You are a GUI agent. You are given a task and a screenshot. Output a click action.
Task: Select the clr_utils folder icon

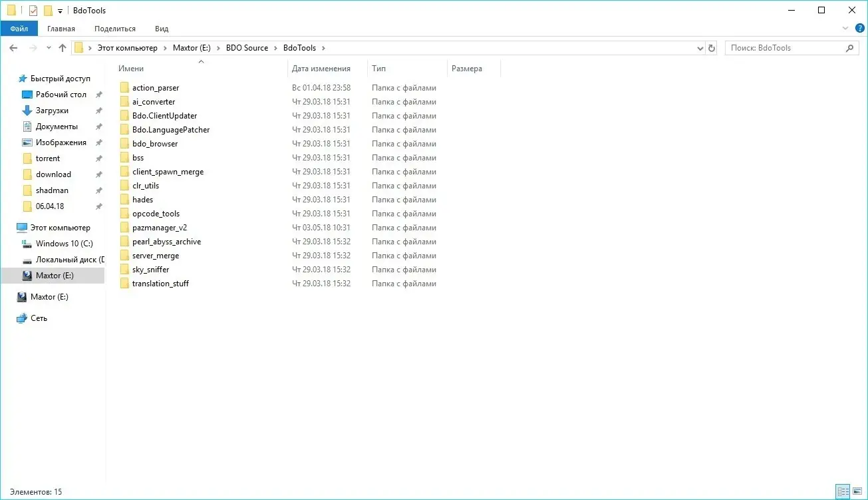click(124, 186)
